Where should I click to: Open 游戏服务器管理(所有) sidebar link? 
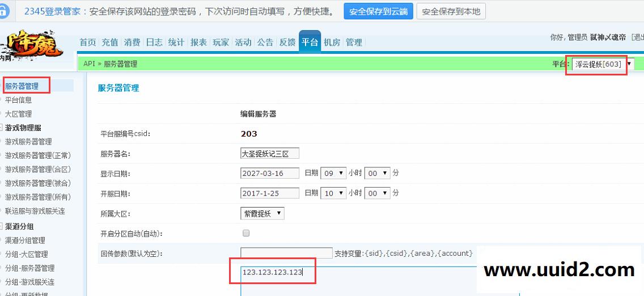coord(38,197)
